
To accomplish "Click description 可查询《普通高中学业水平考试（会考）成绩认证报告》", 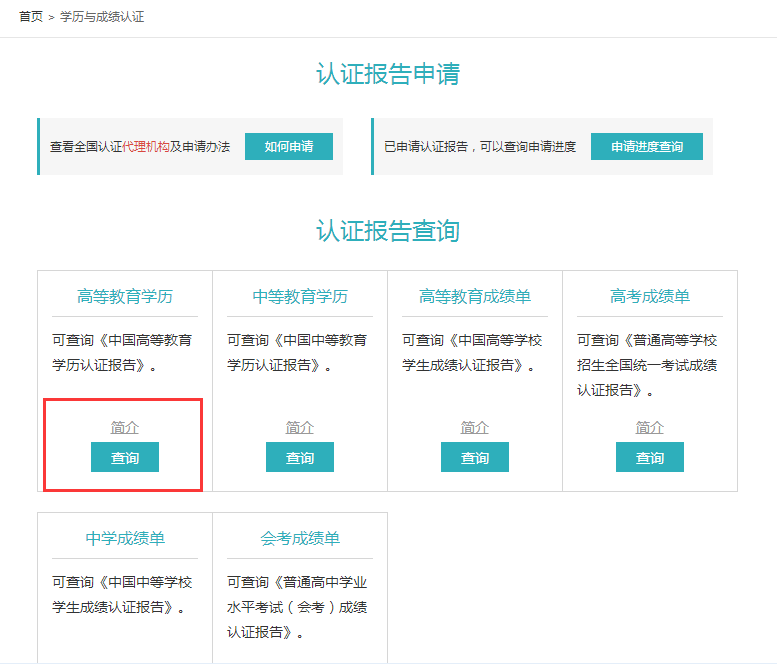I will (297, 607).
